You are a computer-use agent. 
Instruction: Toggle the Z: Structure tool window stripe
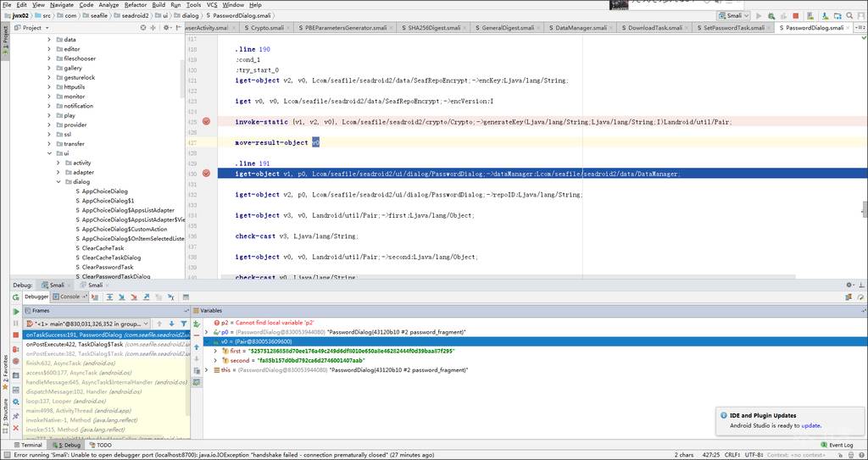tap(5, 417)
